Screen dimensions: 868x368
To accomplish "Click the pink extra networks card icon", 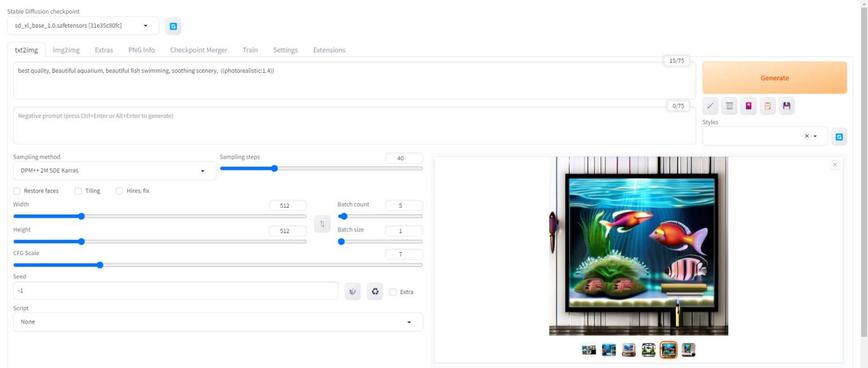I will [x=749, y=106].
